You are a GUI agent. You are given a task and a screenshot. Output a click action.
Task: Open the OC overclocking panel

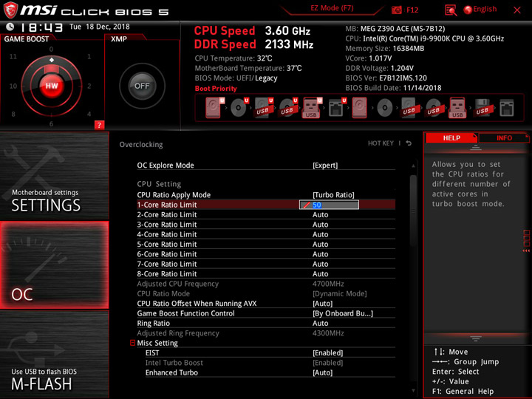point(54,265)
